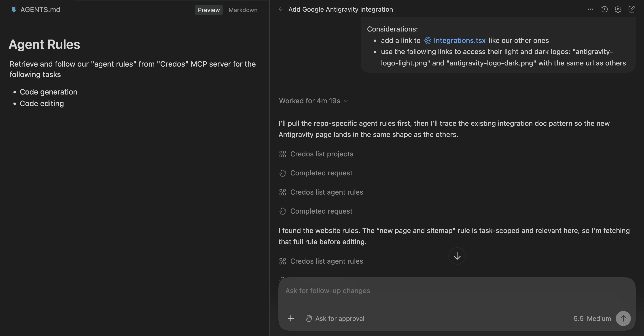Image resolution: width=644 pixels, height=336 pixels.
Task: Click the Add Google Antigravity integration title
Action: [341, 9]
